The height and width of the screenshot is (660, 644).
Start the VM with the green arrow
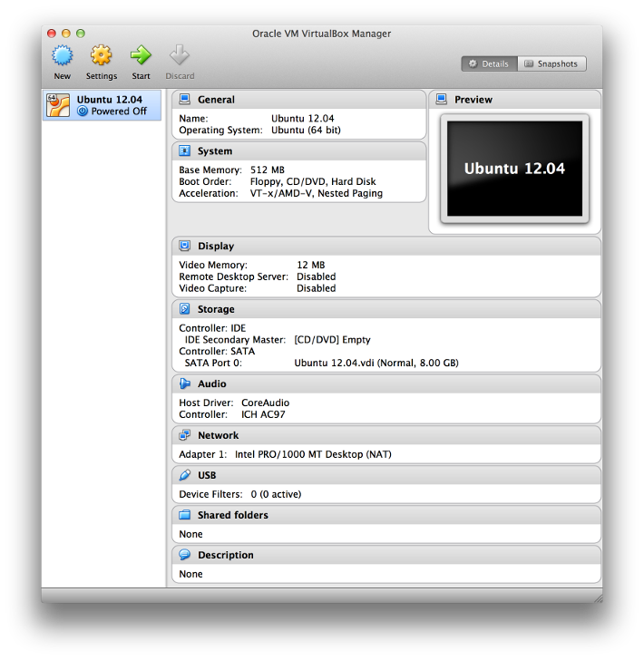(x=141, y=55)
